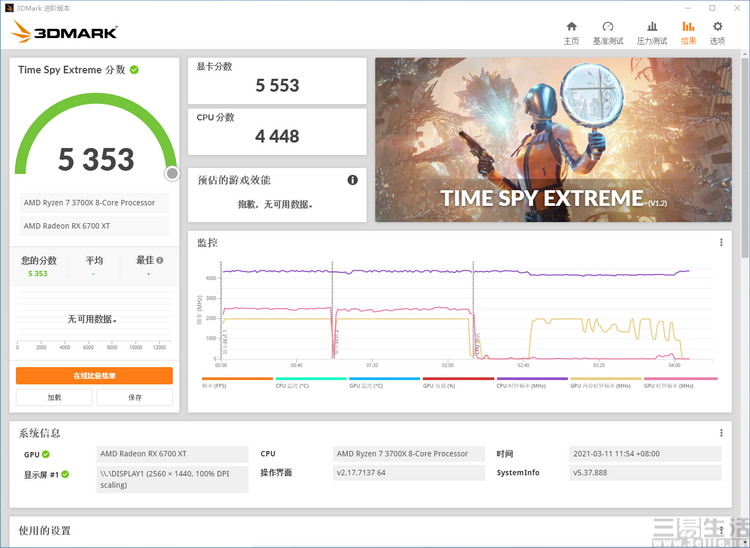Screen dimensions: 750x548
Task: Click the SystemInfo version v5.37.888
Action: pos(645,473)
